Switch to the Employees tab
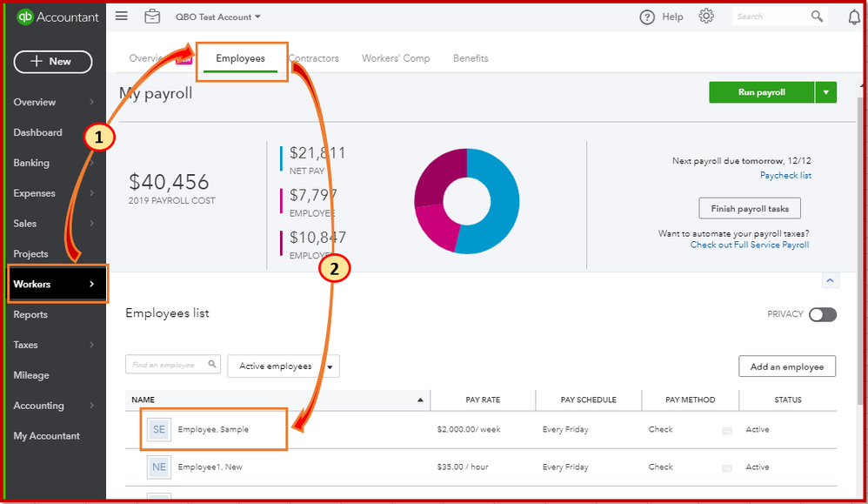Viewport: 868px width, 504px height. coord(240,58)
